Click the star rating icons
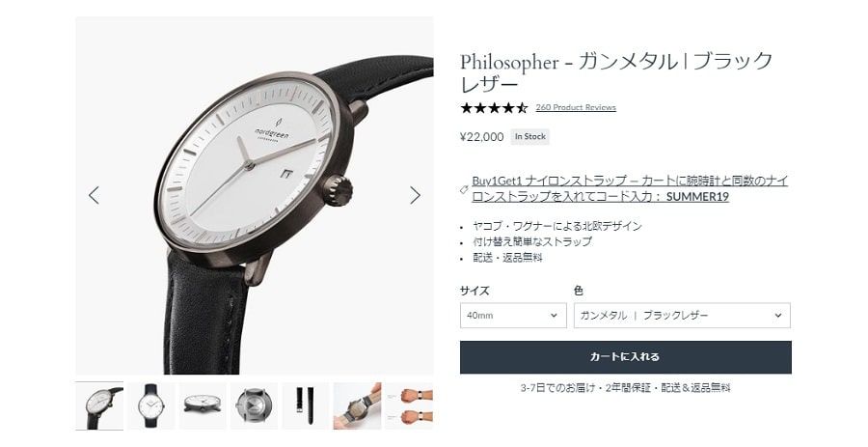This screenshot has width=868, height=447. pos(494,107)
